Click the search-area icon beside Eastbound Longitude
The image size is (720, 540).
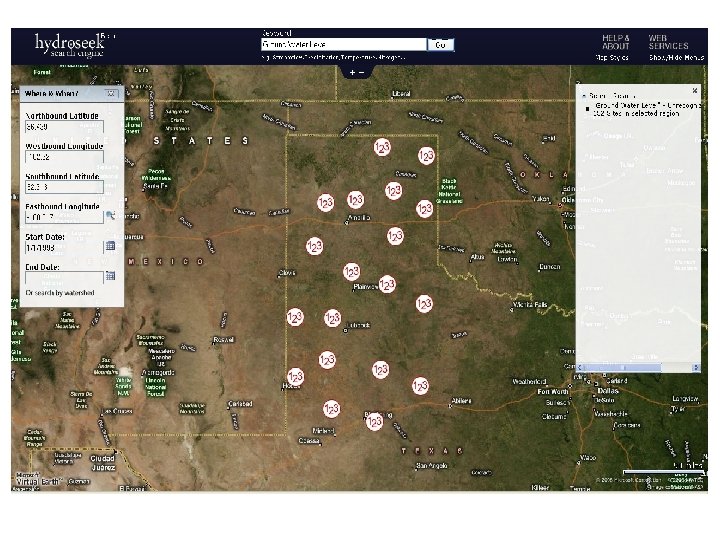point(110,215)
